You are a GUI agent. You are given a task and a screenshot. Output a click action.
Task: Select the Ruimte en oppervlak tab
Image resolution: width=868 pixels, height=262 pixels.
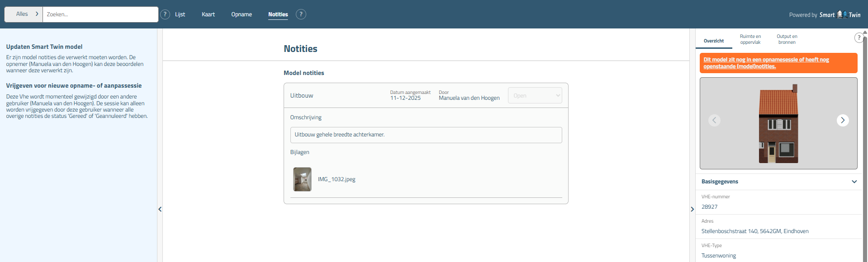[x=750, y=39]
